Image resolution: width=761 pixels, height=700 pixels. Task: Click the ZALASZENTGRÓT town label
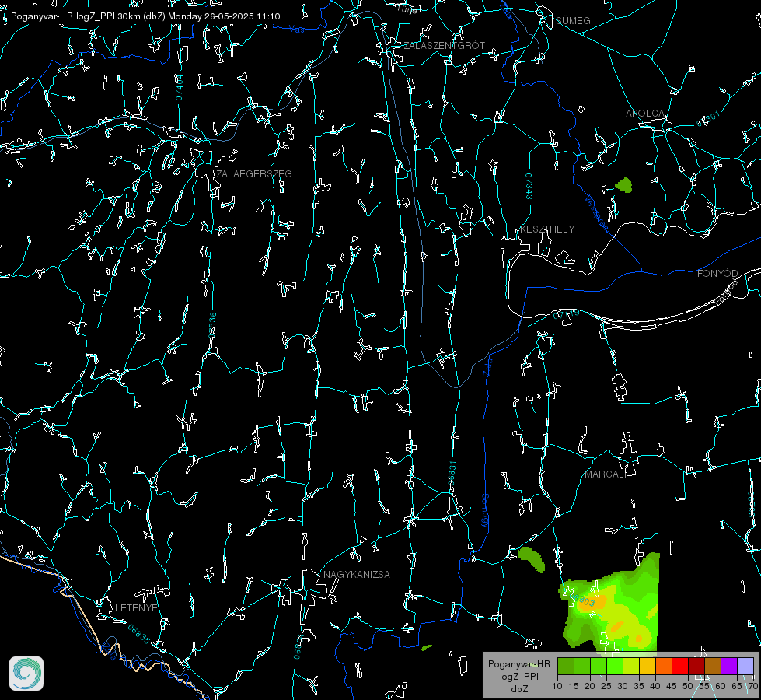(x=444, y=46)
